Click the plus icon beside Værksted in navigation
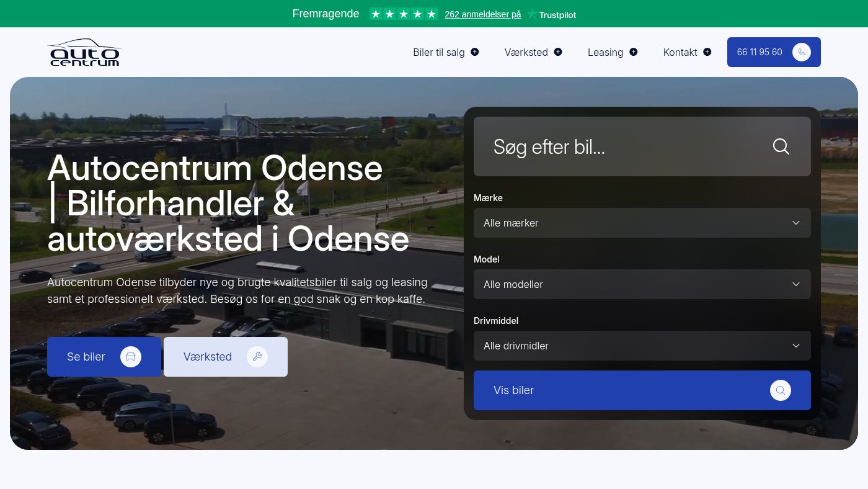This screenshot has width=868, height=489. tap(558, 52)
